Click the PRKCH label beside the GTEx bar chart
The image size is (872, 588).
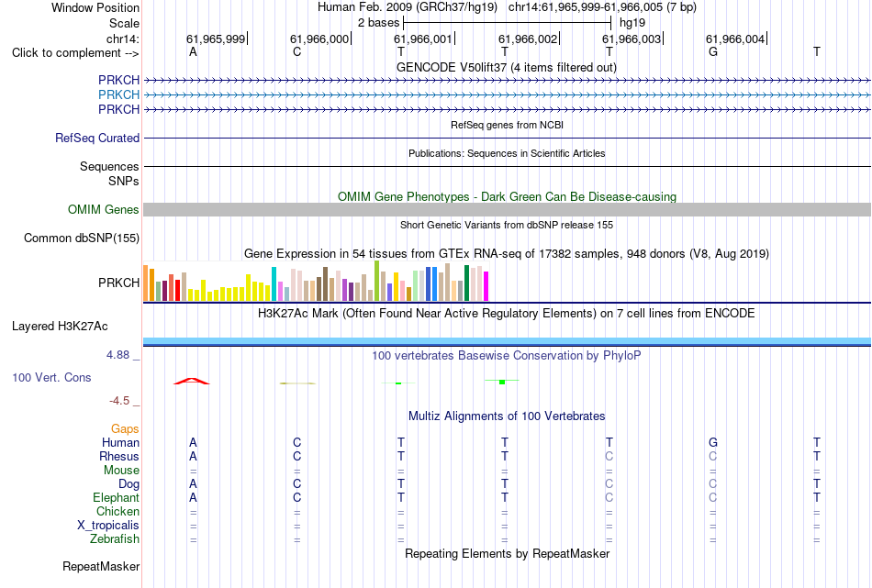[118, 283]
